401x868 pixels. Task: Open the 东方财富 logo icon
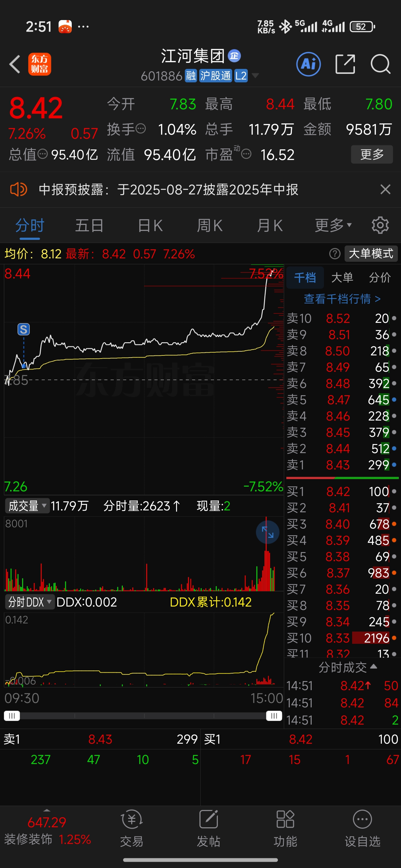pyautogui.click(x=39, y=64)
